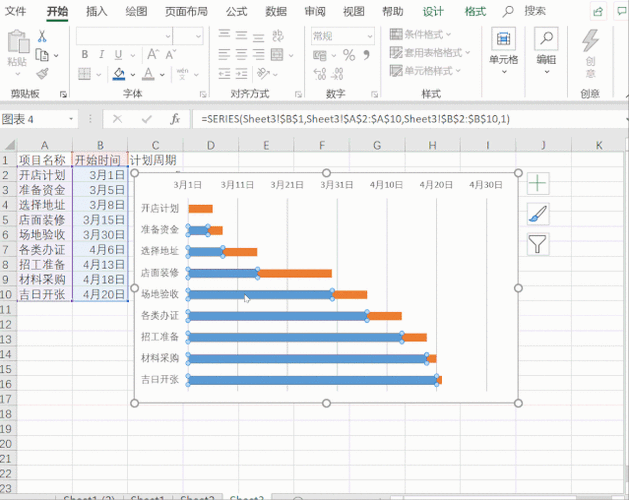Click the 搜索 search box
The image size is (629, 500).
click(x=535, y=11)
